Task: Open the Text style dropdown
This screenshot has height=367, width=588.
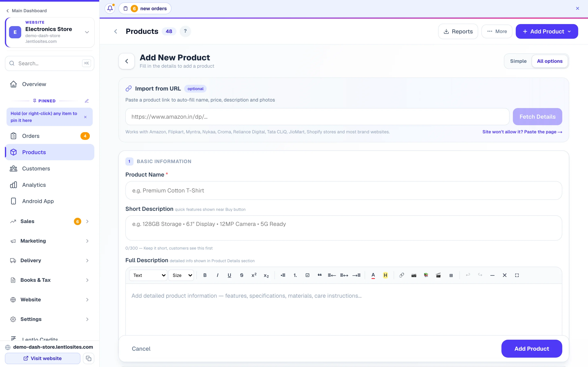Action: [x=148, y=275]
